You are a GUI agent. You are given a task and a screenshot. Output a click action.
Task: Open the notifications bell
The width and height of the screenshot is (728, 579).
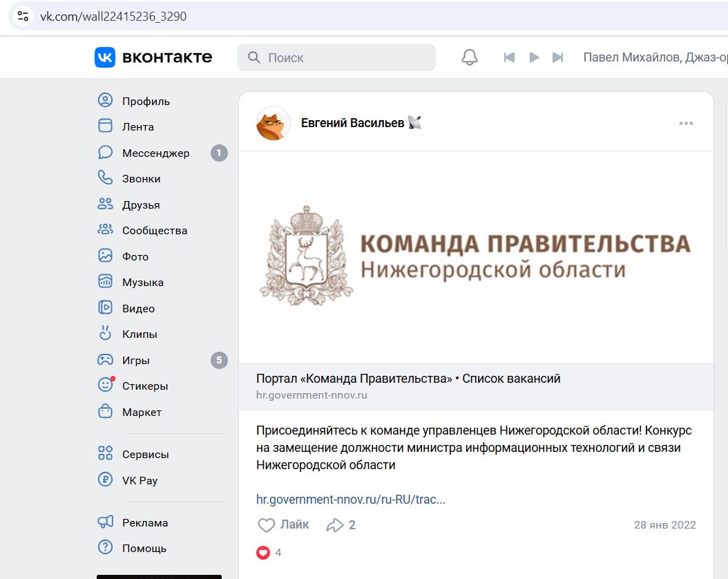(470, 57)
